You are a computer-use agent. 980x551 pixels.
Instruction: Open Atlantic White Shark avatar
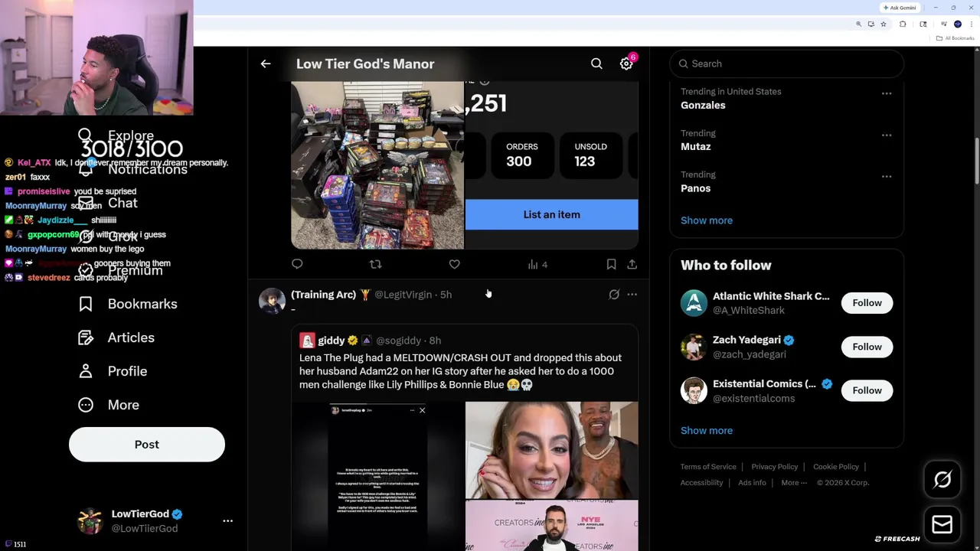[694, 303]
